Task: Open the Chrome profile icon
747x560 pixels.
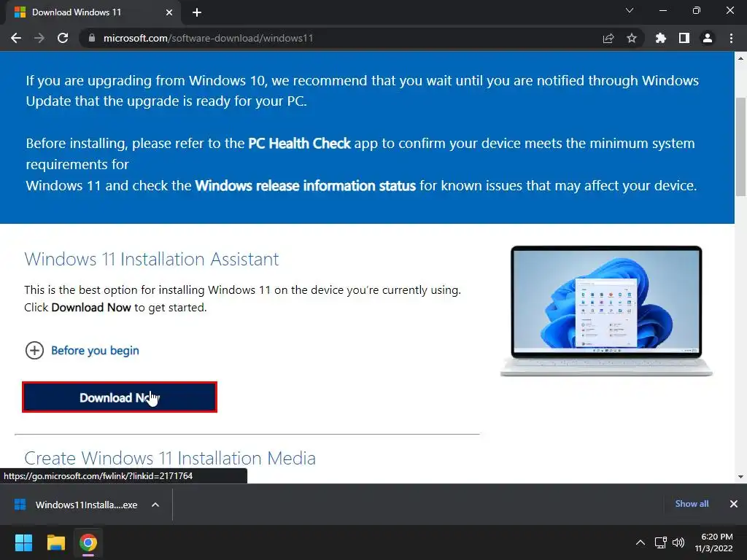Action: point(708,38)
